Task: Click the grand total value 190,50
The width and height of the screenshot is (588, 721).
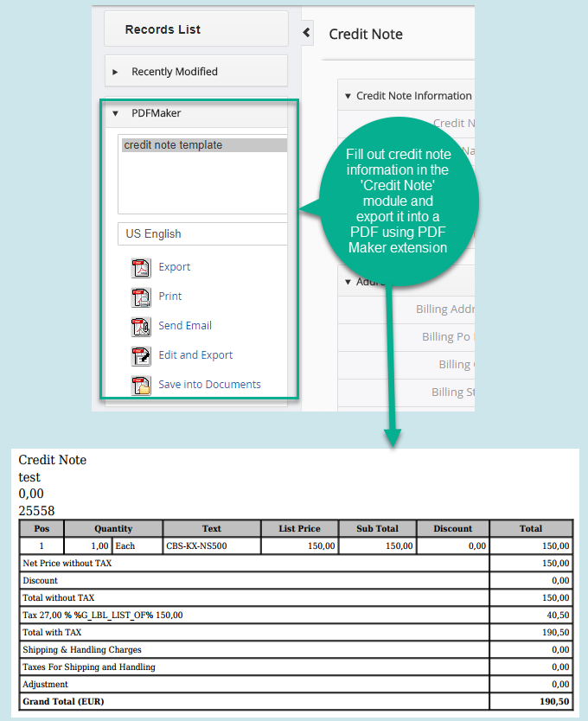Action: click(x=554, y=702)
